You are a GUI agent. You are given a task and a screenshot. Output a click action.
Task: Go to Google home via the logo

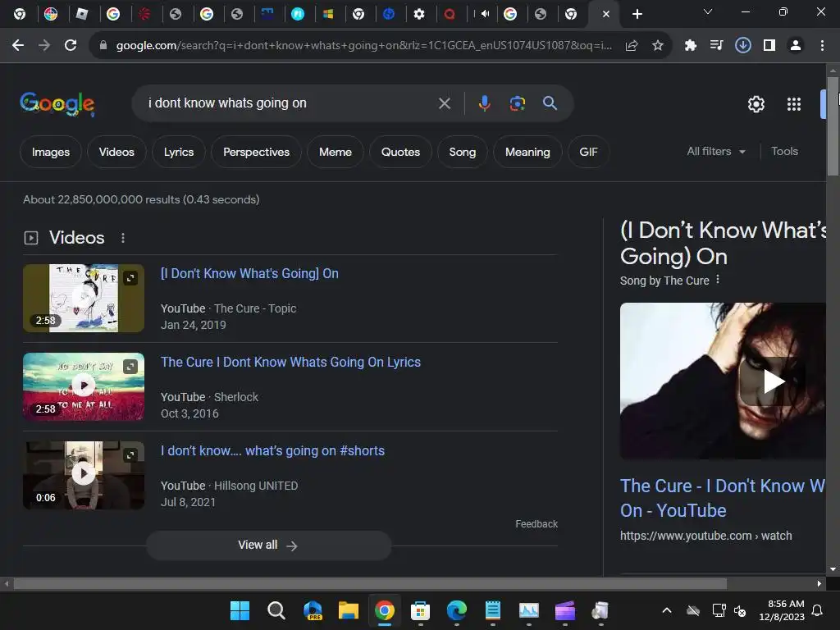point(57,104)
